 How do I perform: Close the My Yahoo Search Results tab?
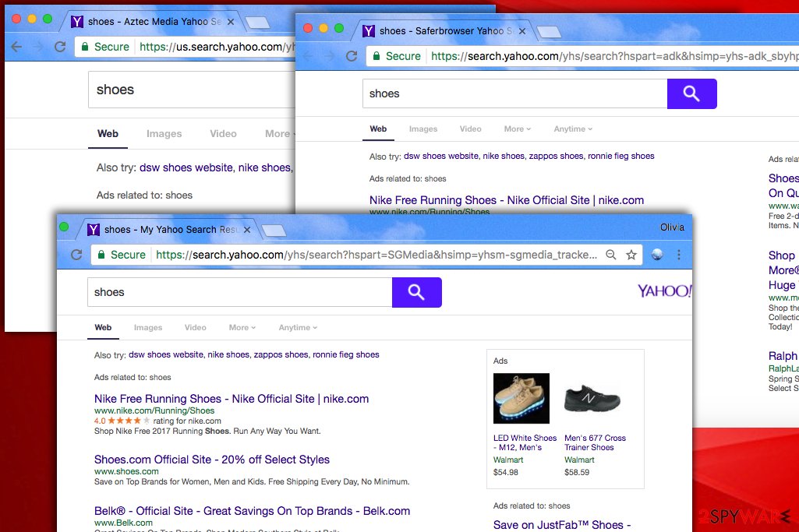pos(247,230)
